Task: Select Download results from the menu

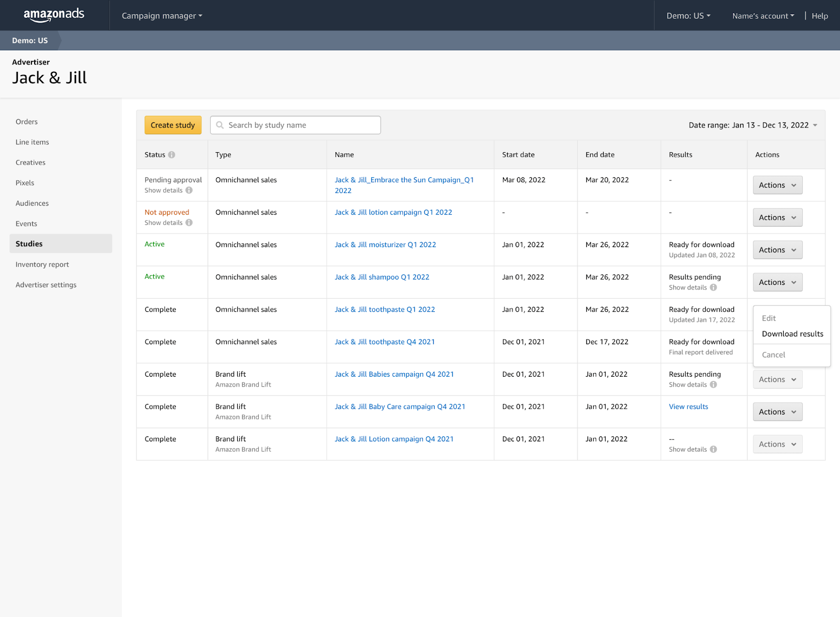Action: [792, 334]
